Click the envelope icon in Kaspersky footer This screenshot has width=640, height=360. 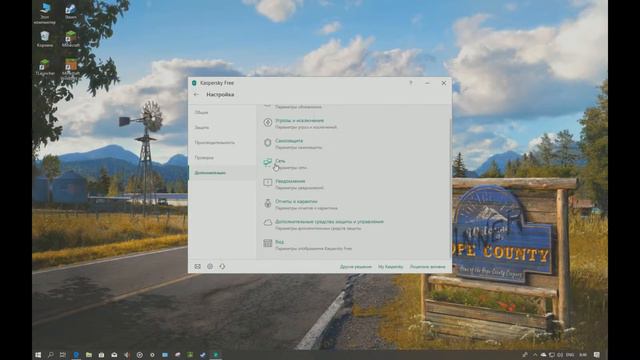click(x=198, y=267)
